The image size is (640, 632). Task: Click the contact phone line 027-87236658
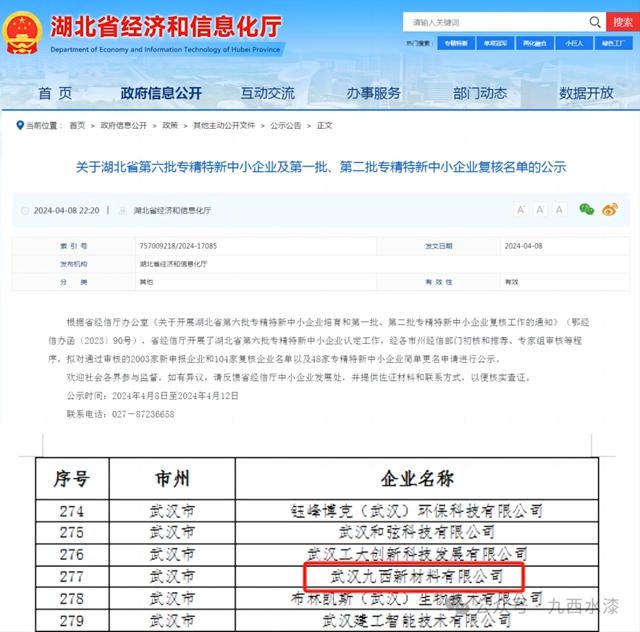click(120, 414)
